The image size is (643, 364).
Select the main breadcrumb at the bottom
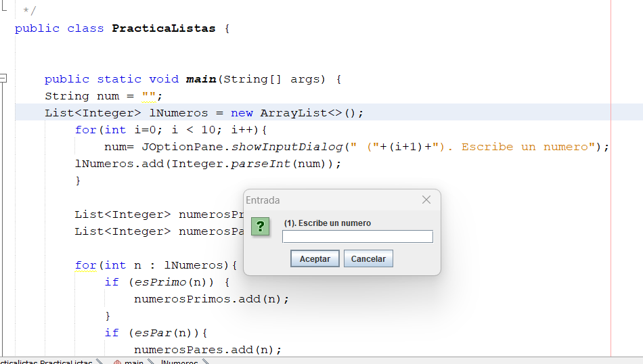pyautogui.click(x=133, y=362)
